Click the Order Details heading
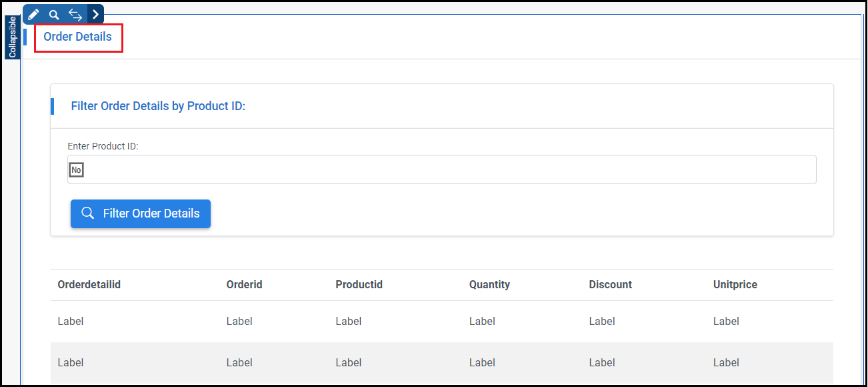This screenshot has width=868, height=387. click(x=78, y=37)
